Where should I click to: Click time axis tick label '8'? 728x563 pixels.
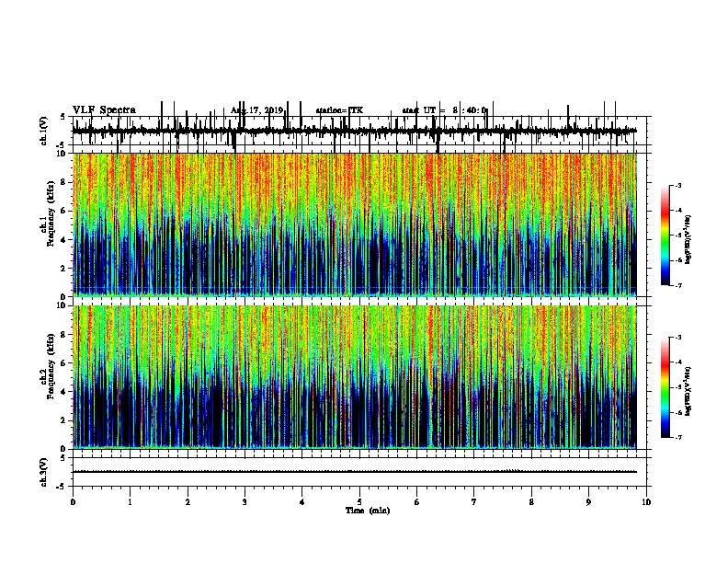pos(531,502)
